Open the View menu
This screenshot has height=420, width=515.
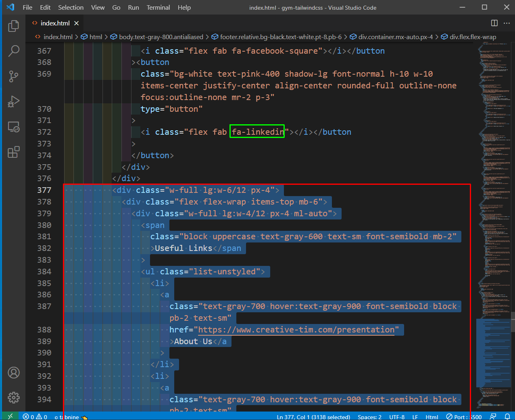point(98,7)
